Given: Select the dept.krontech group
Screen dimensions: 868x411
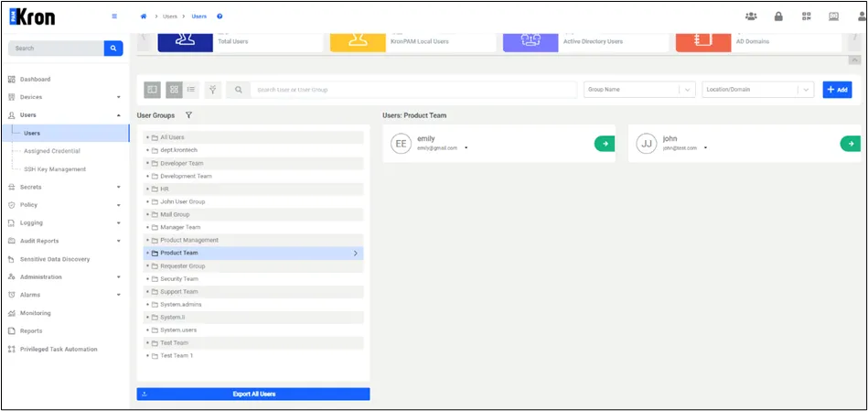Looking at the screenshot, I should click(253, 150).
